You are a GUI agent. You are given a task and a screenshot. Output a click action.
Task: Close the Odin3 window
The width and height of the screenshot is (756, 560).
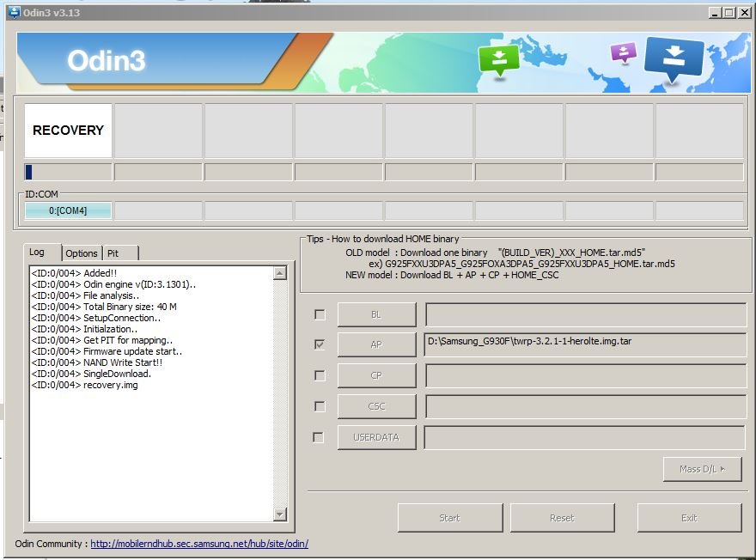745,13
